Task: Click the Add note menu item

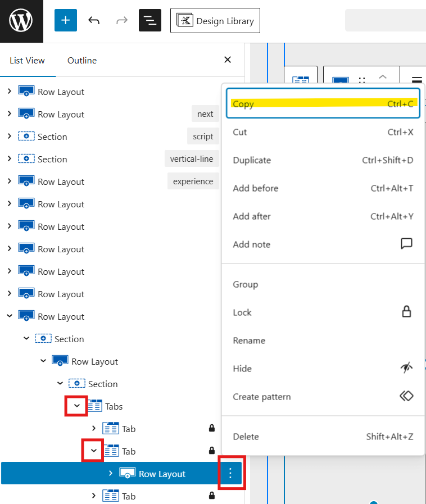Action: [x=323, y=244]
